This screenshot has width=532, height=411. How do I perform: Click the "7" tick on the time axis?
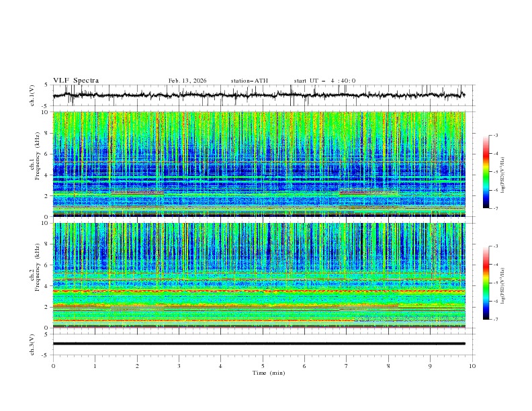[347, 366]
